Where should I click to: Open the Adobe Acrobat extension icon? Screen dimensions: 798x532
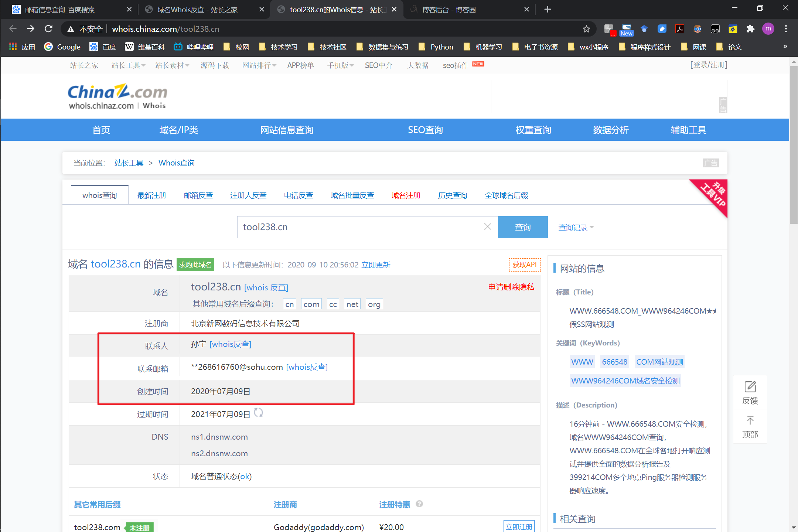679,29
